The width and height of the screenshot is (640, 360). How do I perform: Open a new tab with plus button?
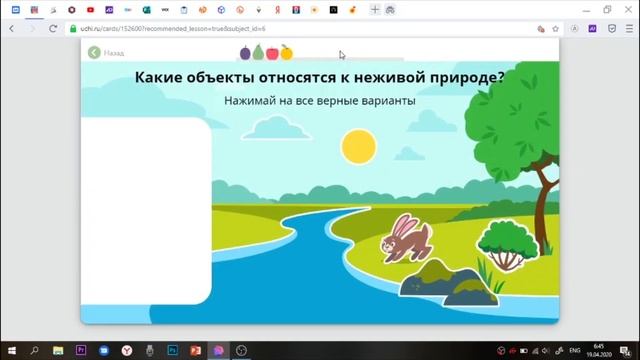tap(375, 10)
